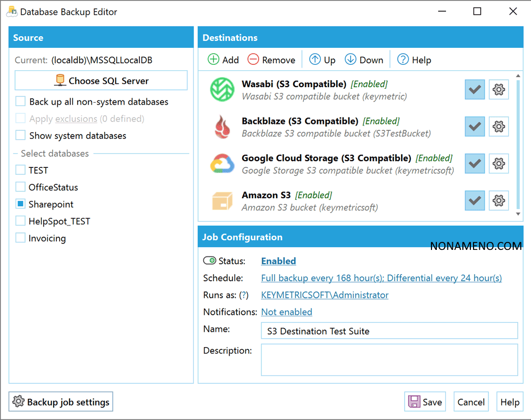
Task: Check the TEST database checkbox
Action: click(20, 170)
